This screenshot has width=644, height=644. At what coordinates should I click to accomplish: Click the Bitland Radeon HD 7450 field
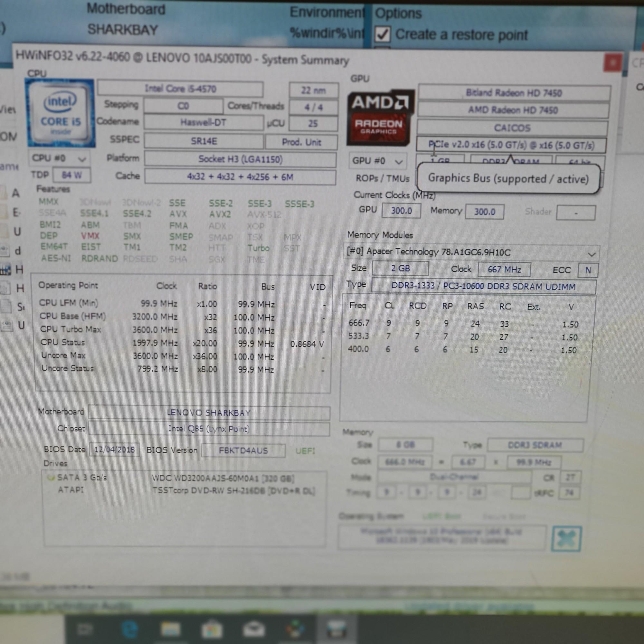coord(514,93)
